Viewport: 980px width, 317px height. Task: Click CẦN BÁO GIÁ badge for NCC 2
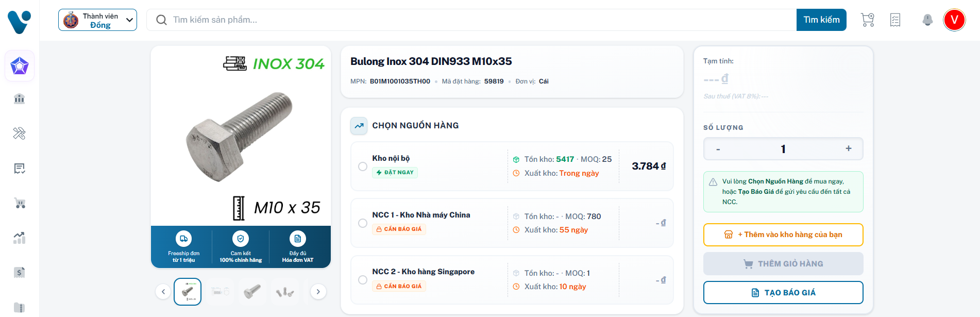[399, 286]
